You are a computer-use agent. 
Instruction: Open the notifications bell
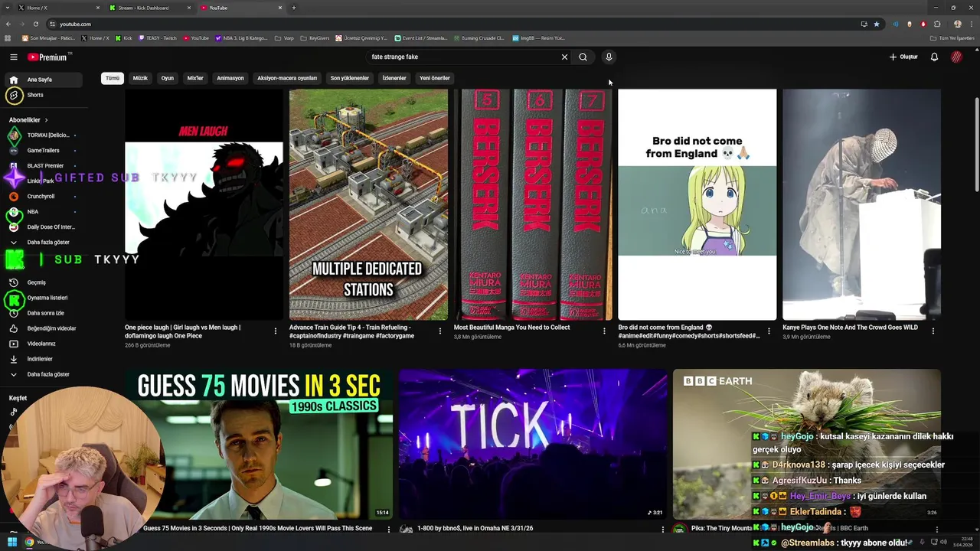point(934,57)
